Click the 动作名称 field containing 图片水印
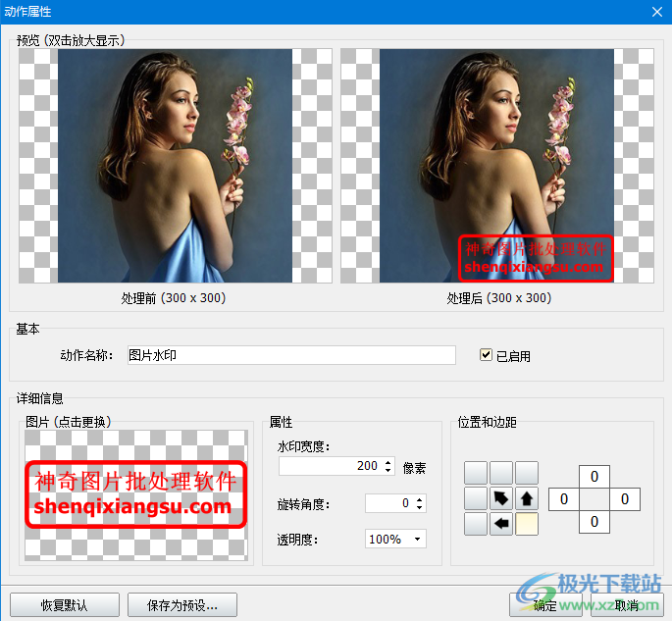The image size is (672, 621). pyautogui.click(x=291, y=355)
